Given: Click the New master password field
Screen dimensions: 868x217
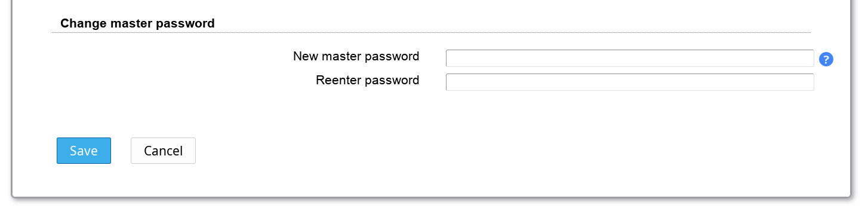Looking at the screenshot, I should click(630, 58).
